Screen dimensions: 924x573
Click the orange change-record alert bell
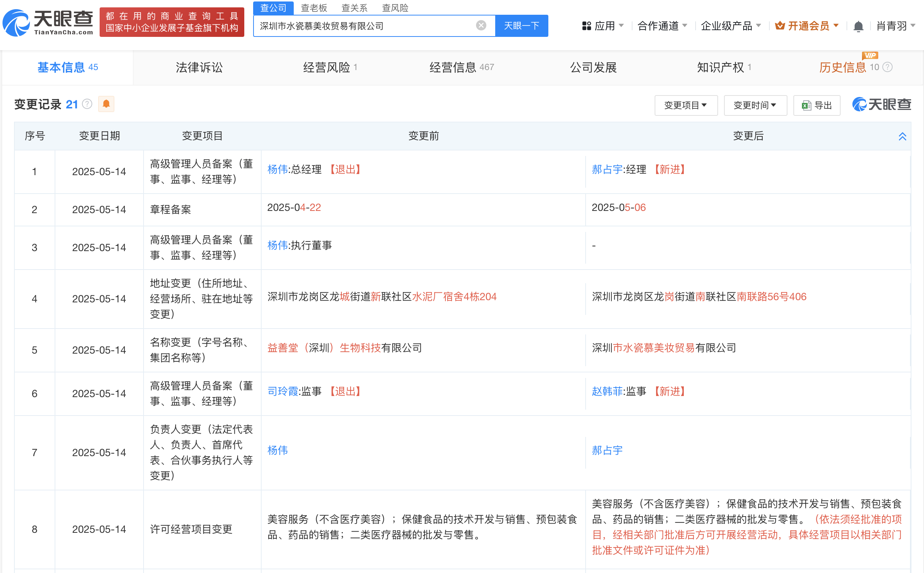click(106, 104)
